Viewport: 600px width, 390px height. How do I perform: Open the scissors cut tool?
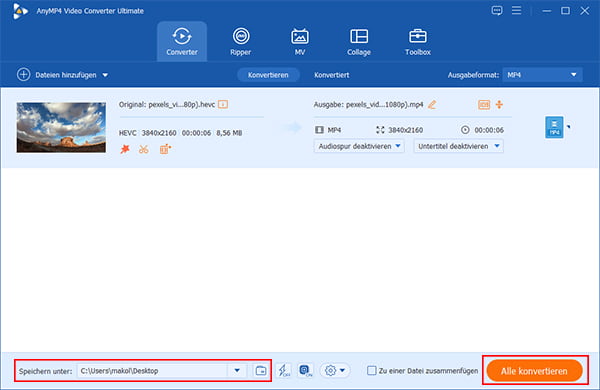click(x=143, y=149)
